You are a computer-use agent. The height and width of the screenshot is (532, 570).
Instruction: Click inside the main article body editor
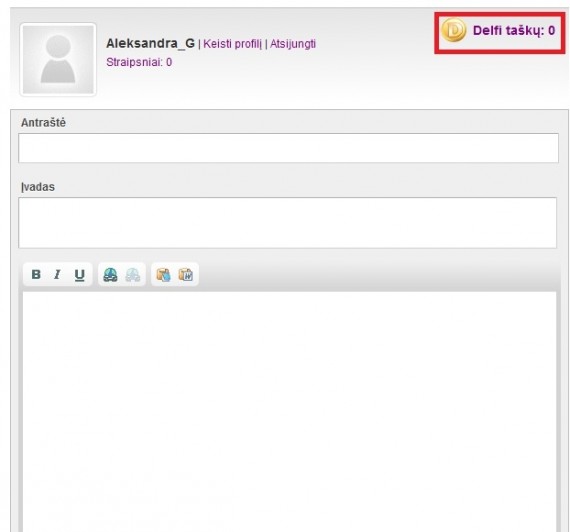click(x=289, y=411)
